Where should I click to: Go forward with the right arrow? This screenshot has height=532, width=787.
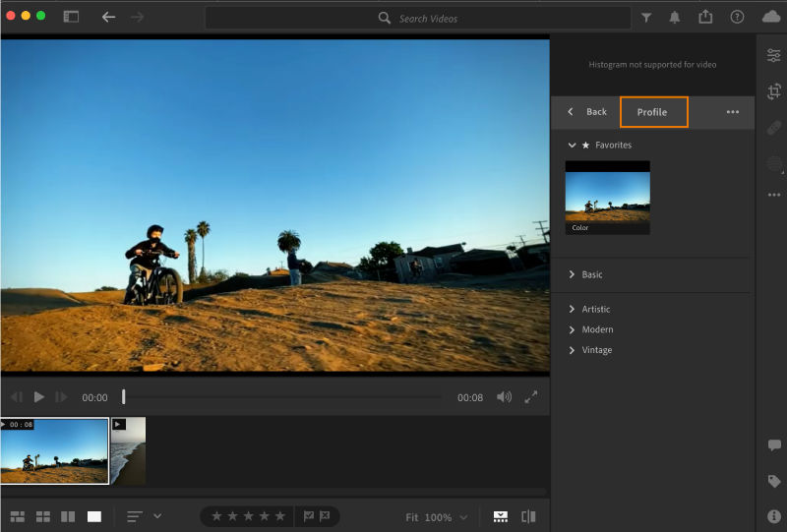tap(137, 17)
